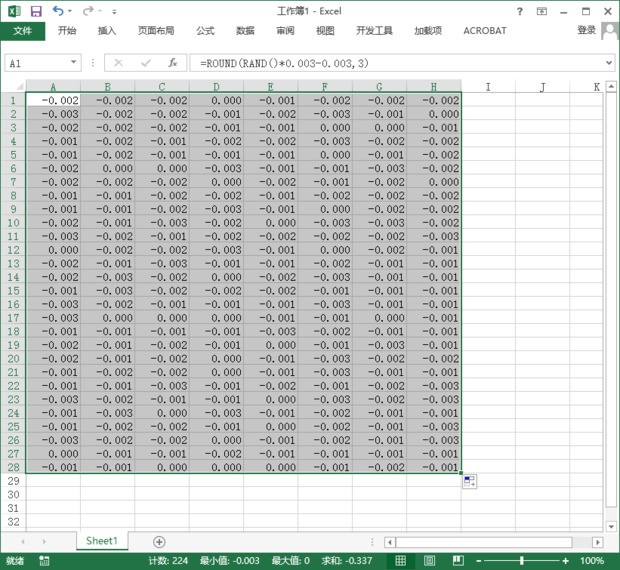Click empty cell I5
Viewport: 620px width, 570px height.
pyautogui.click(x=488, y=155)
